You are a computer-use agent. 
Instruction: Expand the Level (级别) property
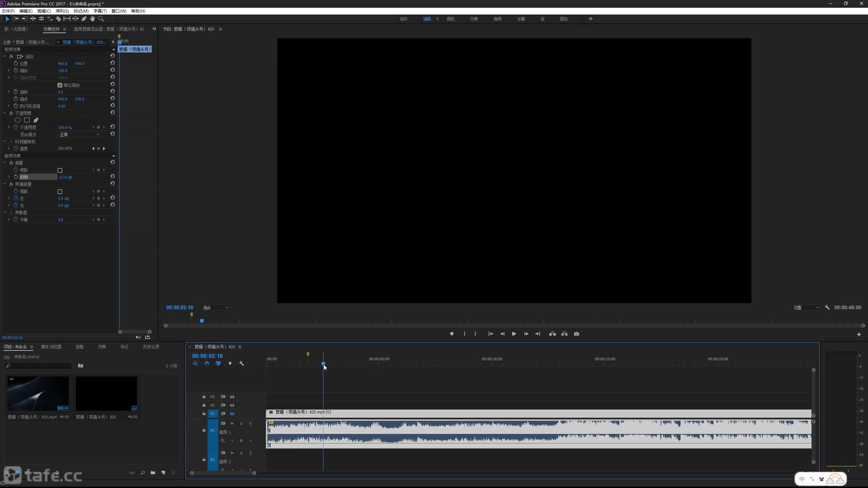point(9,177)
